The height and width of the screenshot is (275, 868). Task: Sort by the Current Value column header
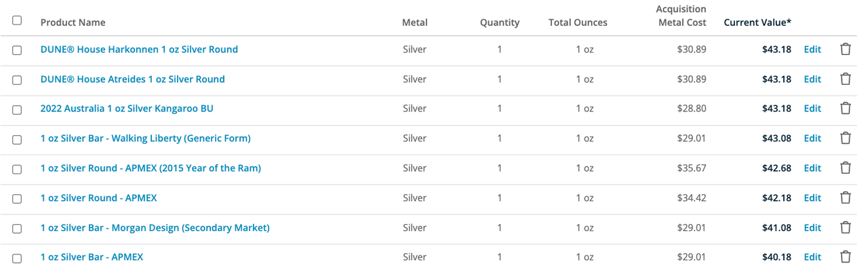pyautogui.click(x=757, y=22)
